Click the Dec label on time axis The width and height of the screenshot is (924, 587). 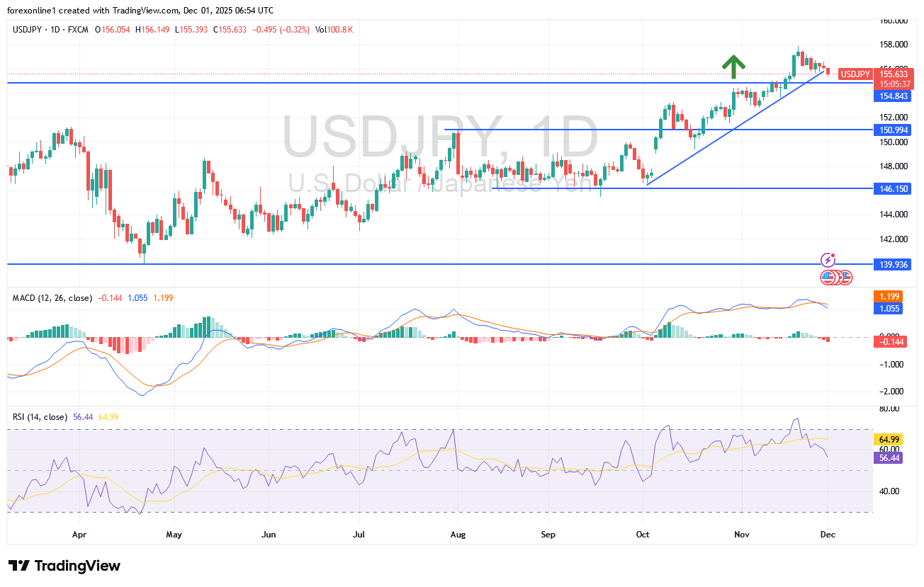pos(828,535)
